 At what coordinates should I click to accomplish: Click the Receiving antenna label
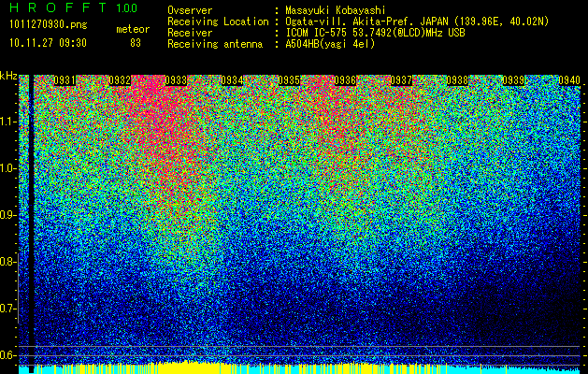[215, 44]
